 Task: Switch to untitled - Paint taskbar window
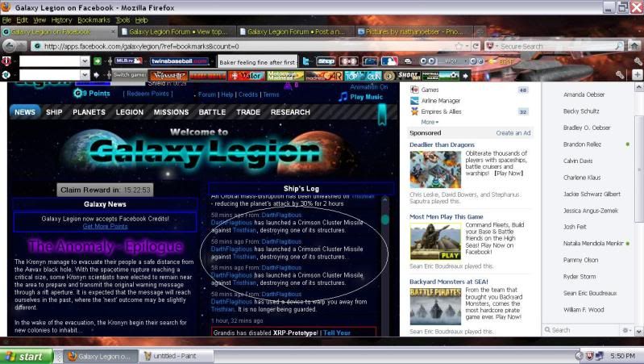176,356
